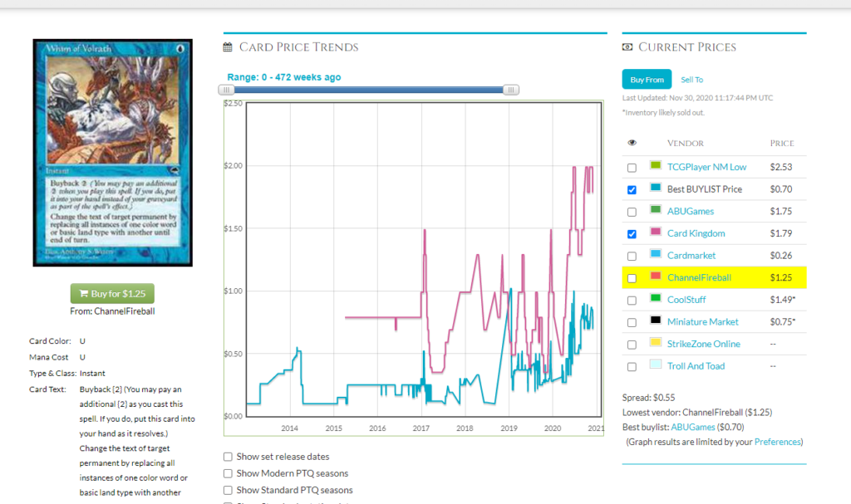
Task: Enable the ABUGames graph checkbox
Action: [x=632, y=212]
